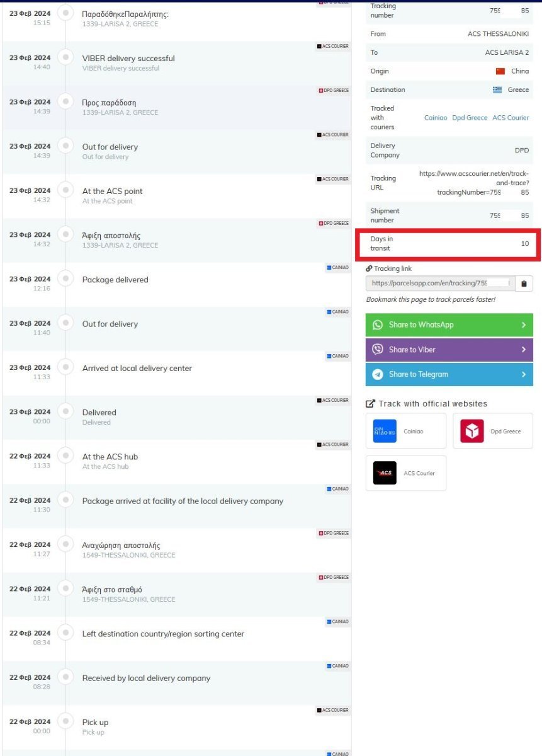Click the parcelsapp tracking link field

(440, 283)
